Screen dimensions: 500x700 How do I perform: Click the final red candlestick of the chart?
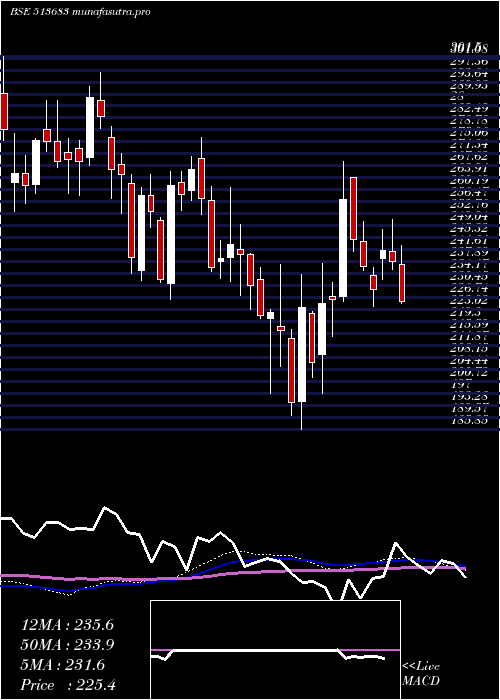pos(402,283)
